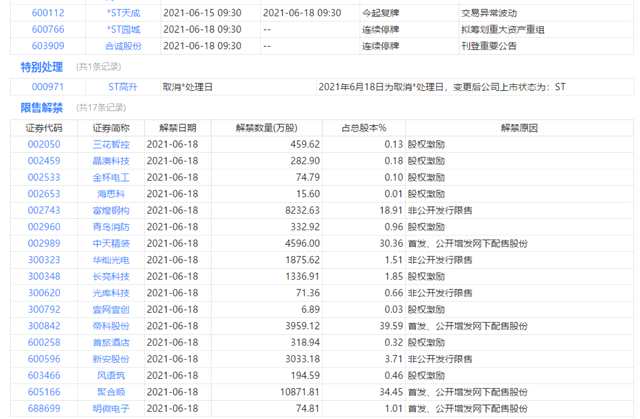Open stock code 002533 link
Image resolution: width=640 pixels, height=419 pixels.
coord(44,177)
